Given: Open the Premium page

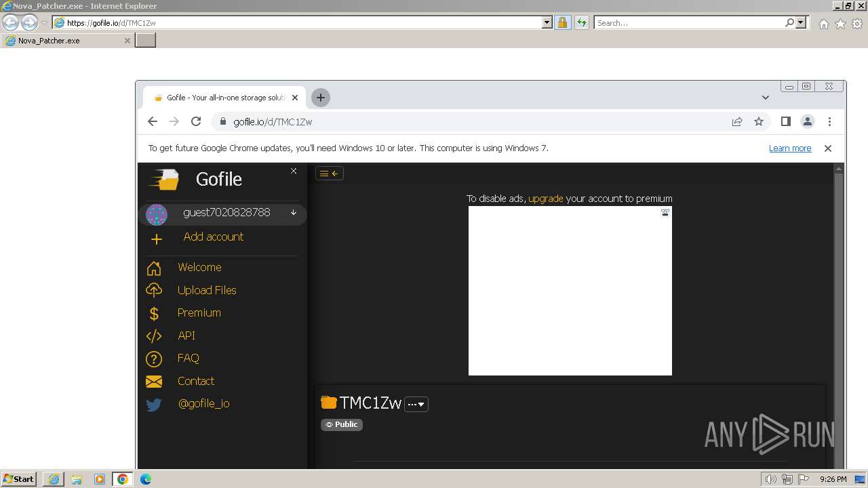Looking at the screenshot, I should (199, 312).
